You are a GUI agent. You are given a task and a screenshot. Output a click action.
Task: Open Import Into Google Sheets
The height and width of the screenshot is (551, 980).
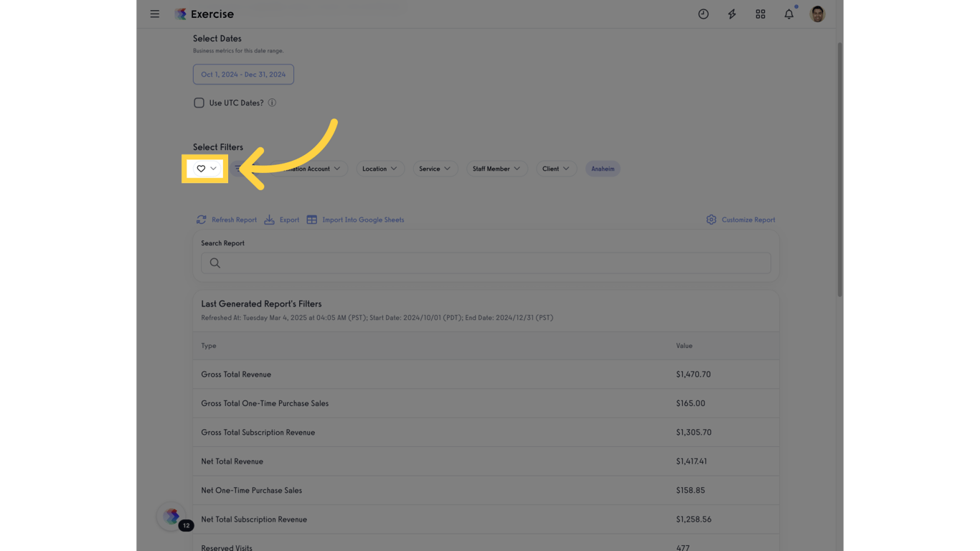(312, 220)
